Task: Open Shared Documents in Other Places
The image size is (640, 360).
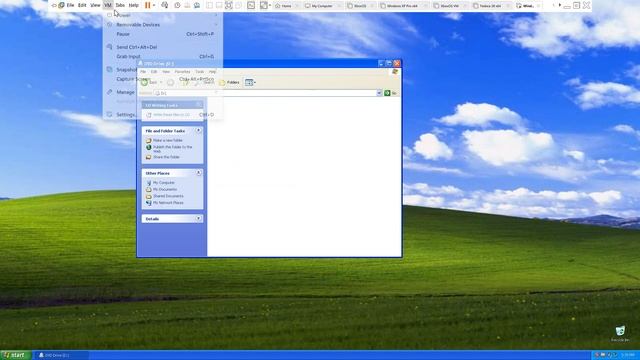Action: [x=168, y=196]
